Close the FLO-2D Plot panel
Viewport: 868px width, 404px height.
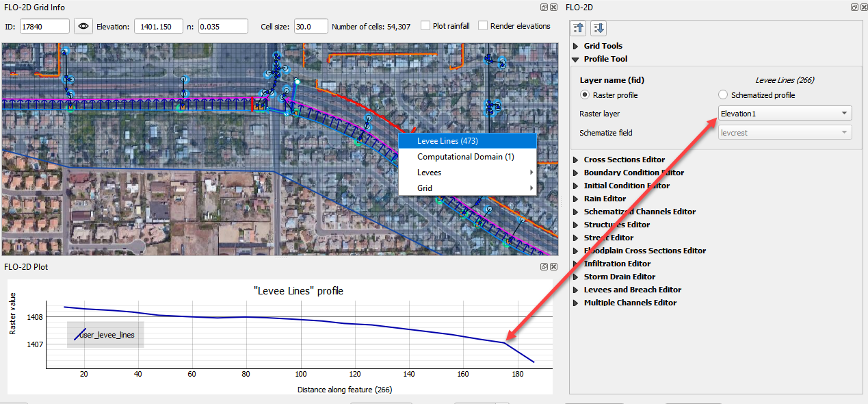[553, 266]
